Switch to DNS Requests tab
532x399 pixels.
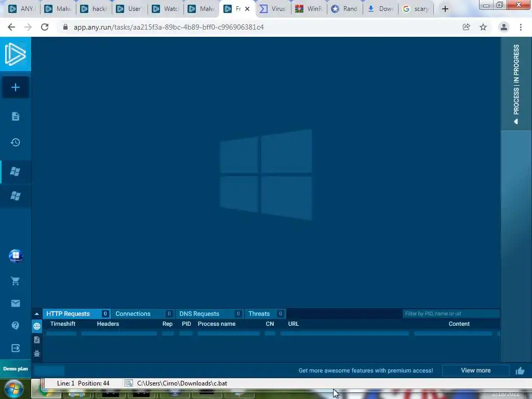(210, 314)
